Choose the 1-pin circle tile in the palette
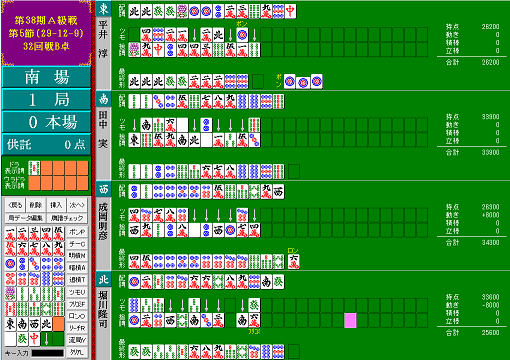 (10, 264)
